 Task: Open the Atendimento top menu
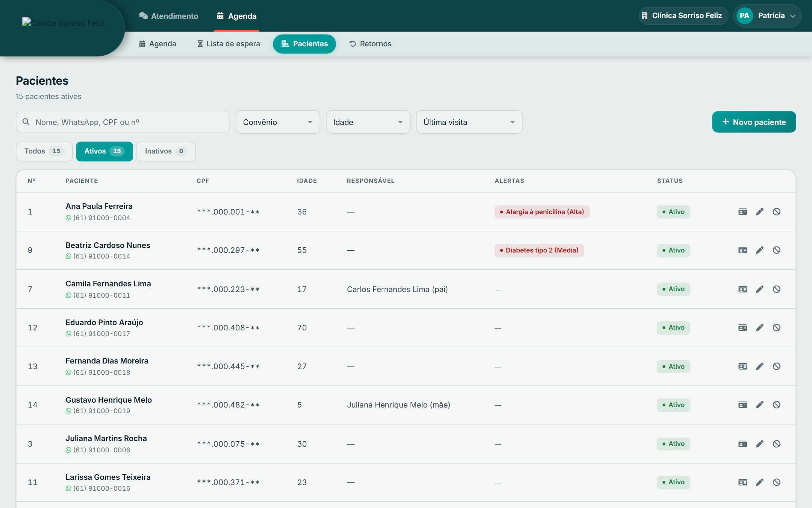[169, 16]
